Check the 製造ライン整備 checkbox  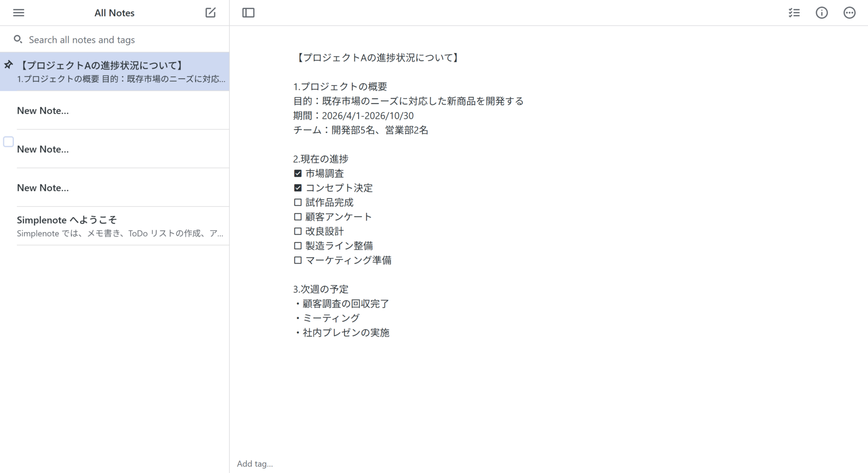pos(297,246)
